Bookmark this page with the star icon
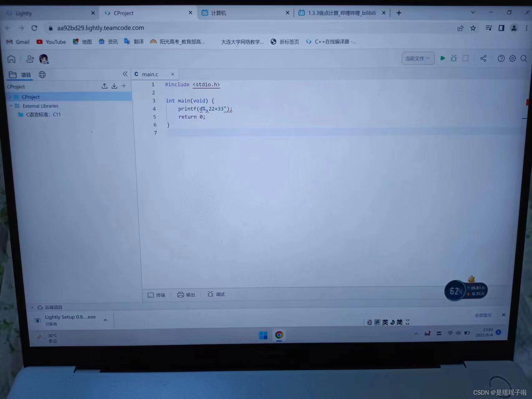 coord(473,28)
